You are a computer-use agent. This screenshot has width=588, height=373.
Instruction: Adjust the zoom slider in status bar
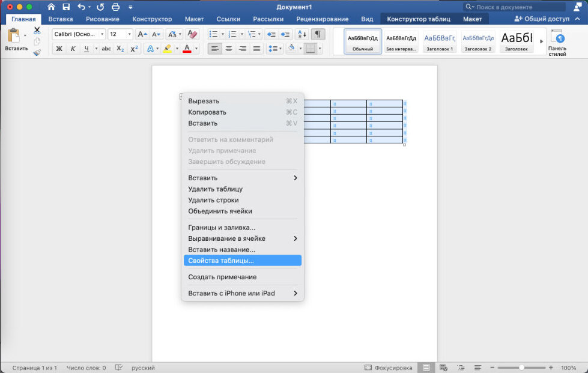(x=521, y=368)
